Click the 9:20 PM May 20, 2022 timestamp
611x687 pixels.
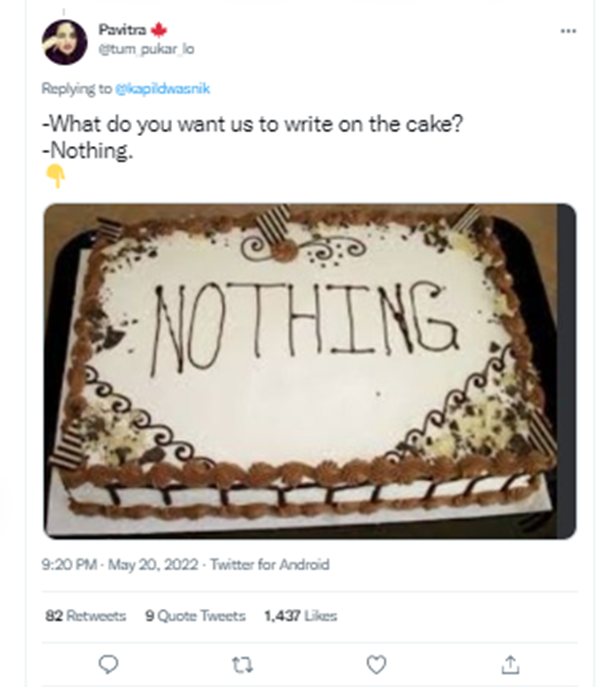(120, 565)
